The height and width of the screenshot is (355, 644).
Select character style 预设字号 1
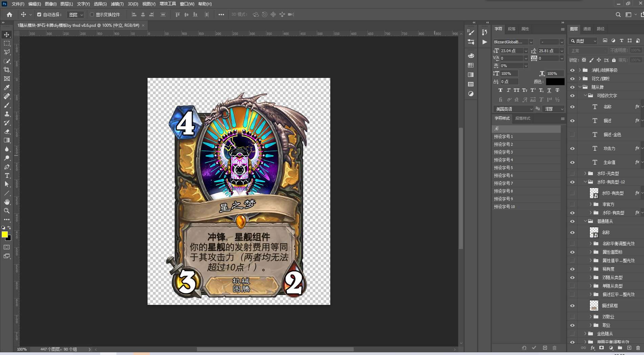click(526, 137)
